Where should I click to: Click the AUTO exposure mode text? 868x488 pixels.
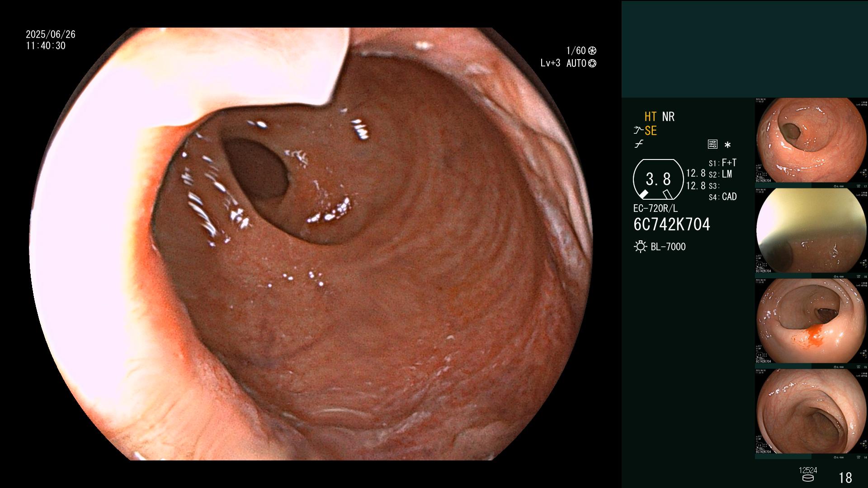pos(576,63)
